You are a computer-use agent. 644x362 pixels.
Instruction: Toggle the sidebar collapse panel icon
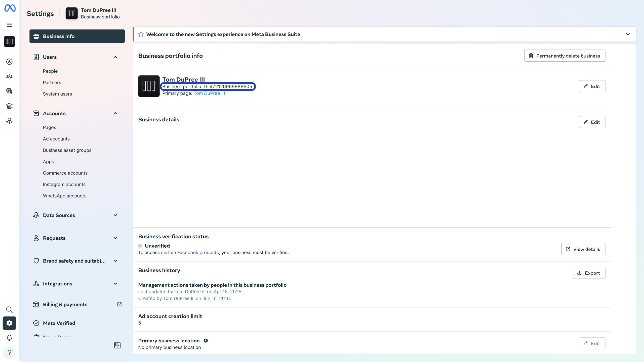(x=117, y=345)
